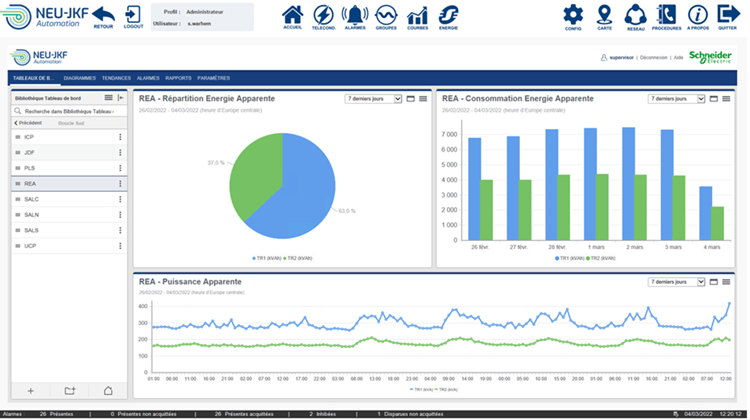The height and width of the screenshot is (420, 750).
Task: Open the ALARMES bell icon
Action: (354, 16)
